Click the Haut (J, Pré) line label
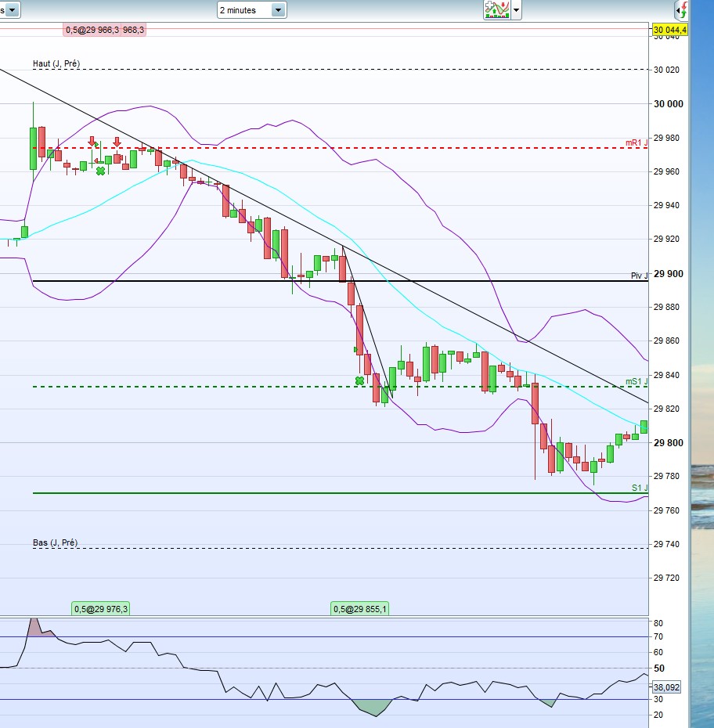 (x=56, y=63)
